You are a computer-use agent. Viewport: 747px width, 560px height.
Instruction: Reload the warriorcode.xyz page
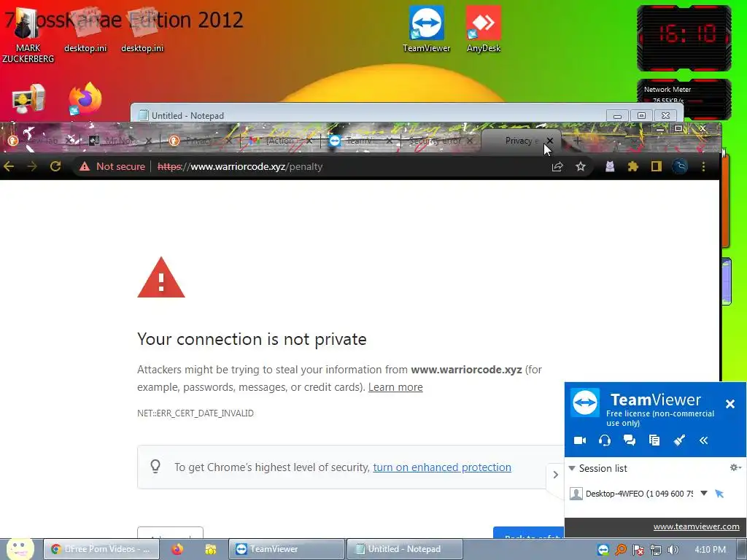coord(55,166)
